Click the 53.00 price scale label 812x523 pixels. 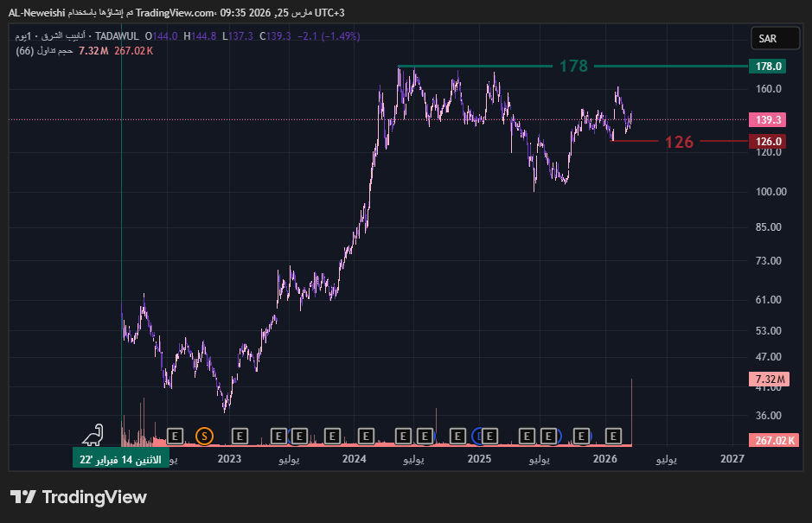769,331
